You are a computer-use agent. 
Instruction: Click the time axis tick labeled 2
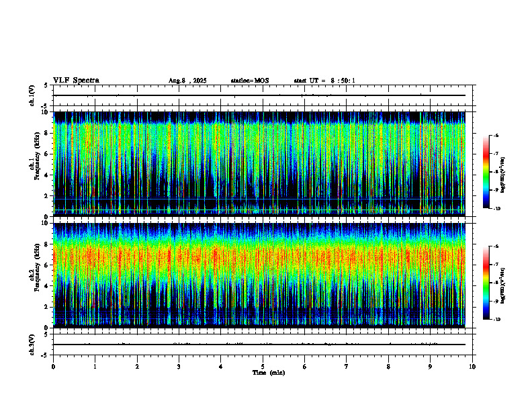tap(137, 367)
